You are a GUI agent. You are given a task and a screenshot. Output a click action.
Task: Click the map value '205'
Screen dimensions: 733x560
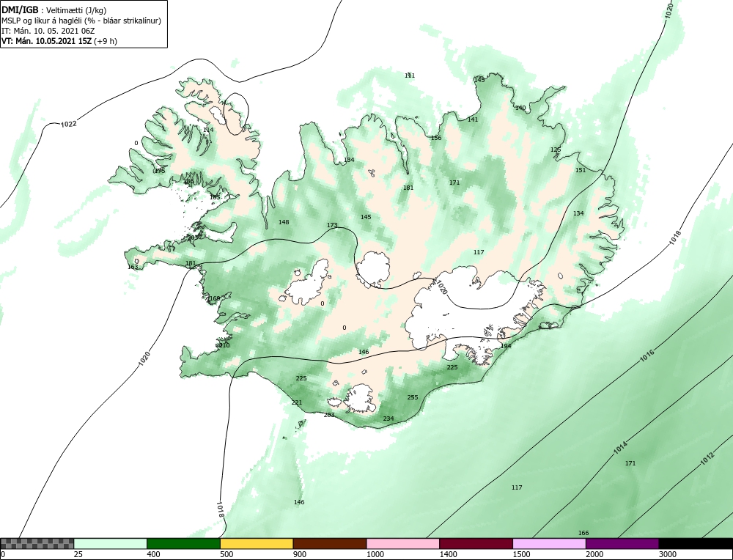click(x=193, y=237)
